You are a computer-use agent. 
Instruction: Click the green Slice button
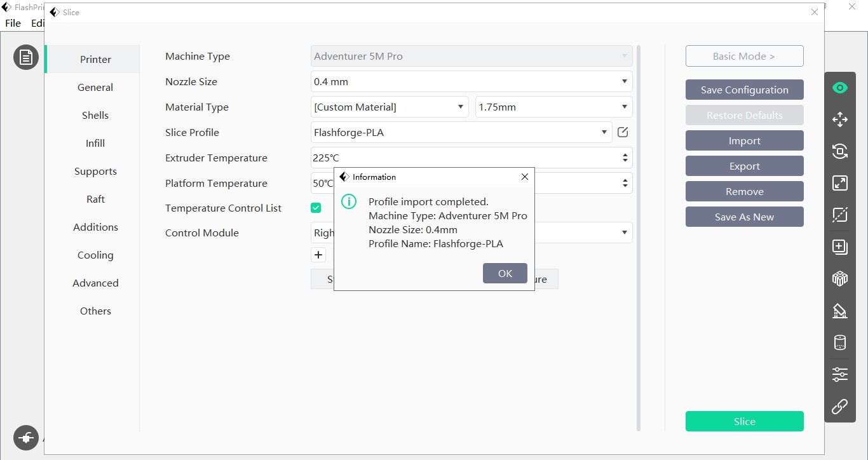click(744, 421)
